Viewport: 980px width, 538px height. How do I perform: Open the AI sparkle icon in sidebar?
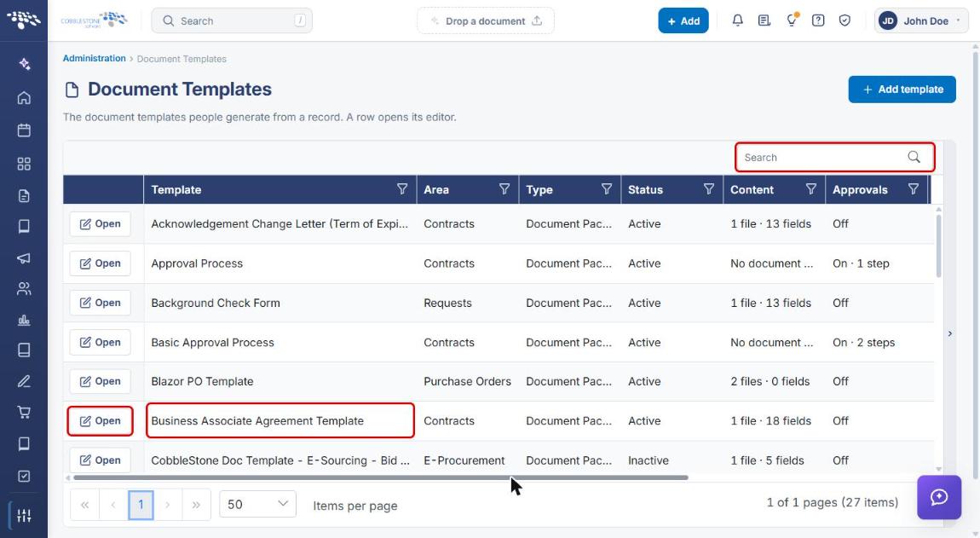click(x=24, y=64)
